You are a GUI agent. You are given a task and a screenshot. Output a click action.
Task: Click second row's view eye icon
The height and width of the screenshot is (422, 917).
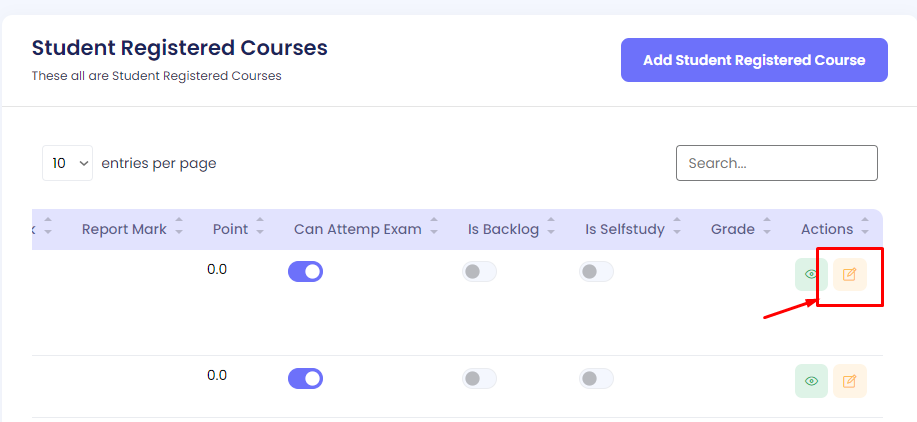click(811, 381)
